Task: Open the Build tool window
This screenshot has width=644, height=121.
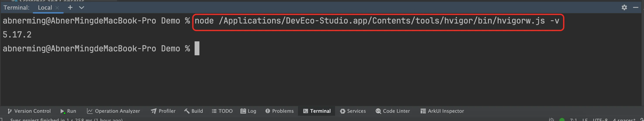Action: coord(194,111)
